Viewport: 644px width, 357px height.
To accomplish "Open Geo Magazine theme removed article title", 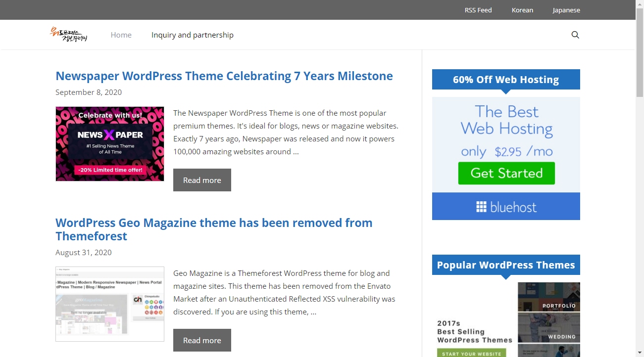I will coord(214,229).
